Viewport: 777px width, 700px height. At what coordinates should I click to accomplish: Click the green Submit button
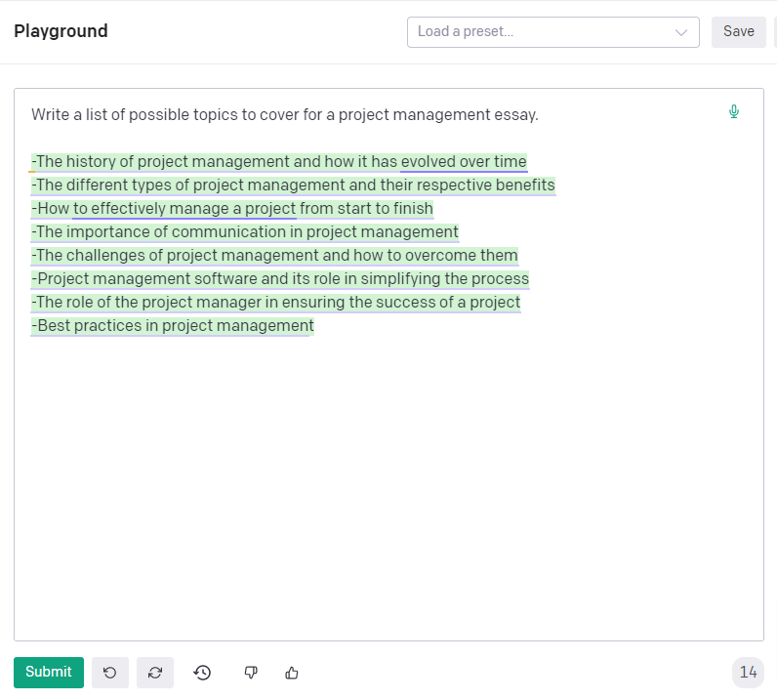click(x=49, y=673)
